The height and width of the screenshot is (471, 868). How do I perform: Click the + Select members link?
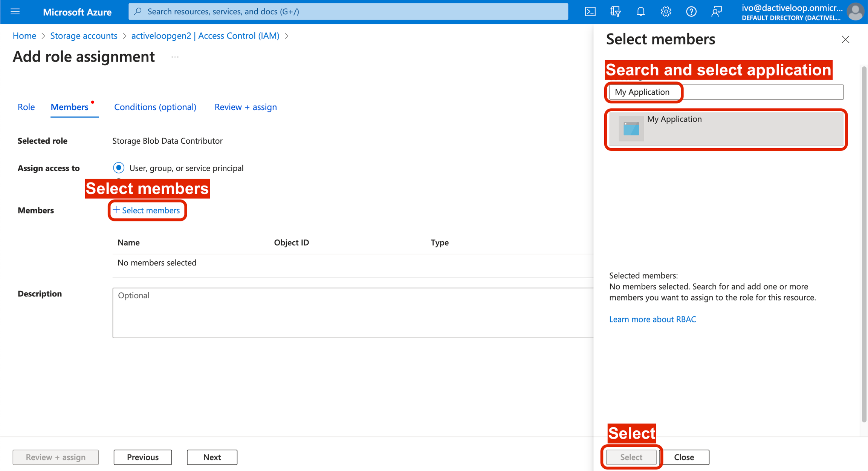[x=147, y=210]
